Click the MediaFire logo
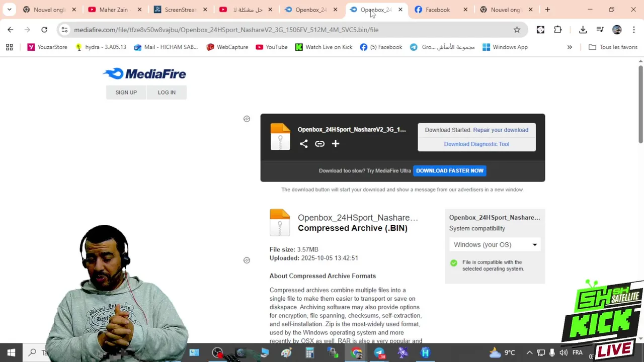Screen dimensions: 644x362 click(144, 74)
